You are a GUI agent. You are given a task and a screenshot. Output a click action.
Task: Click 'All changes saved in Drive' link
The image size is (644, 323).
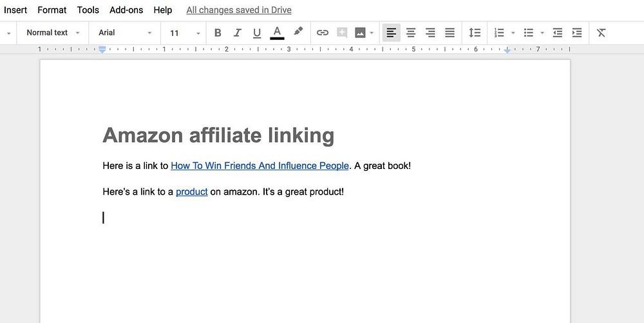pyautogui.click(x=239, y=10)
